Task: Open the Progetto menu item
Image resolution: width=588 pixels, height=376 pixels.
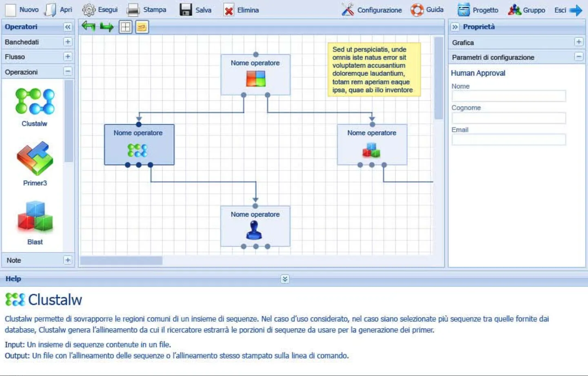Action: pos(462,9)
